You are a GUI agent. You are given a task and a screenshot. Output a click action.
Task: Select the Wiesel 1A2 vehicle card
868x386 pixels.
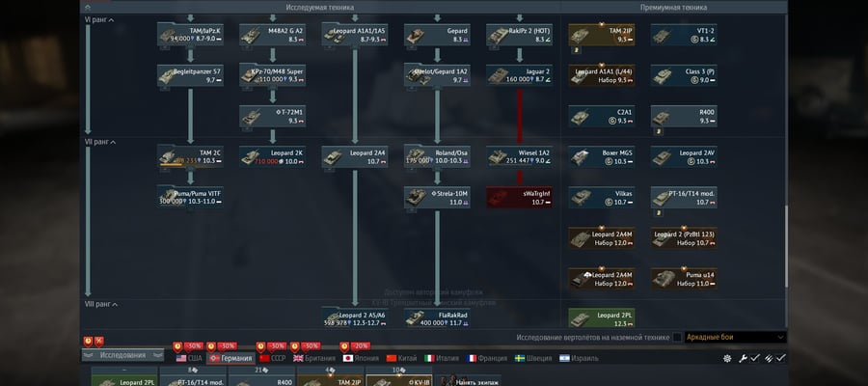(519, 156)
